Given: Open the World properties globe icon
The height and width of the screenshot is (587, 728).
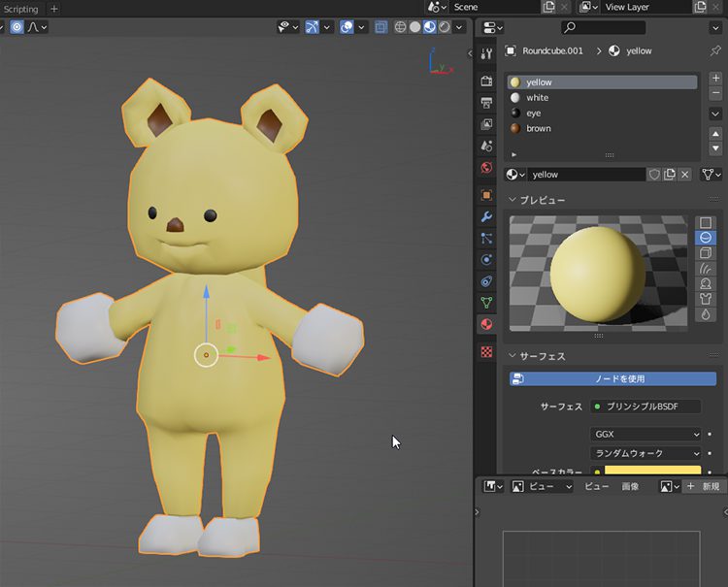Looking at the screenshot, I should pos(486,168).
